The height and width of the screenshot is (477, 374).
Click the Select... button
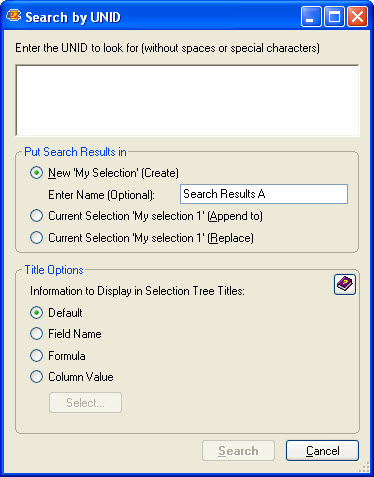click(x=85, y=403)
